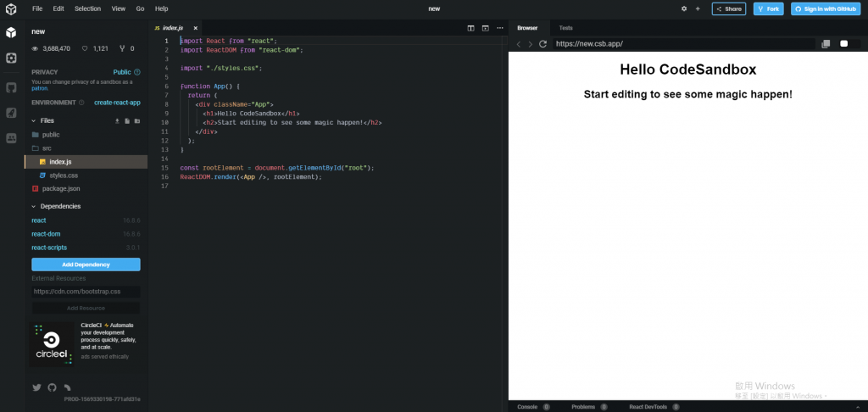
Task: Click the create-react-app environment link
Action: point(117,103)
